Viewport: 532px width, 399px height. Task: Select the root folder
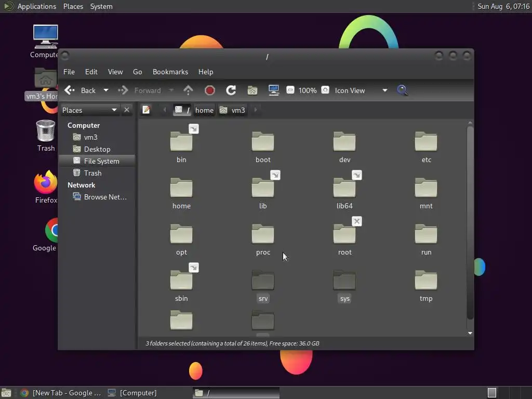tap(344, 234)
